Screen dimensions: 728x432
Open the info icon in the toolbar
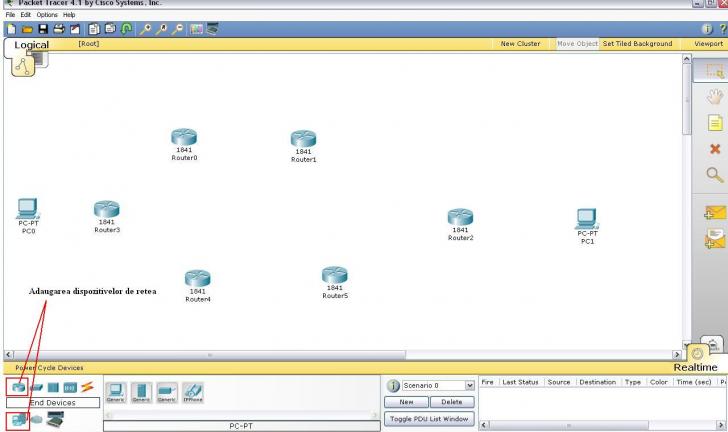pos(707,29)
